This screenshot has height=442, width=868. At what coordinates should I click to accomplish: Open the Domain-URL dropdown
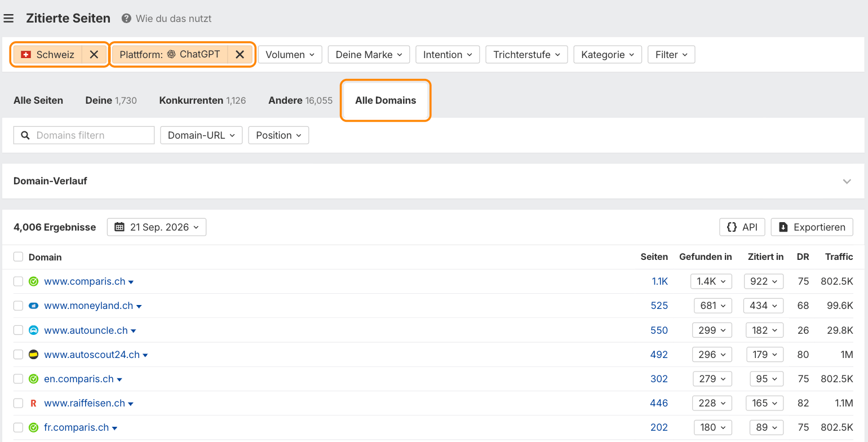point(201,135)
